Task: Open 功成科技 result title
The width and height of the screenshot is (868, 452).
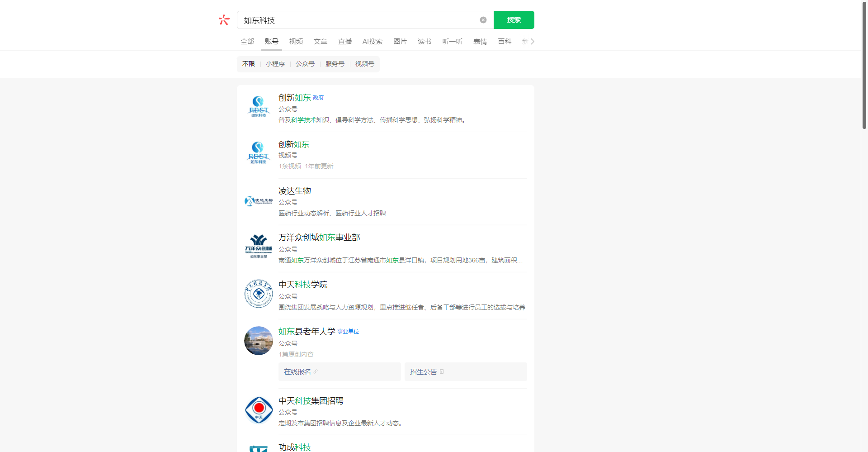Action: [x=295, y=447]
